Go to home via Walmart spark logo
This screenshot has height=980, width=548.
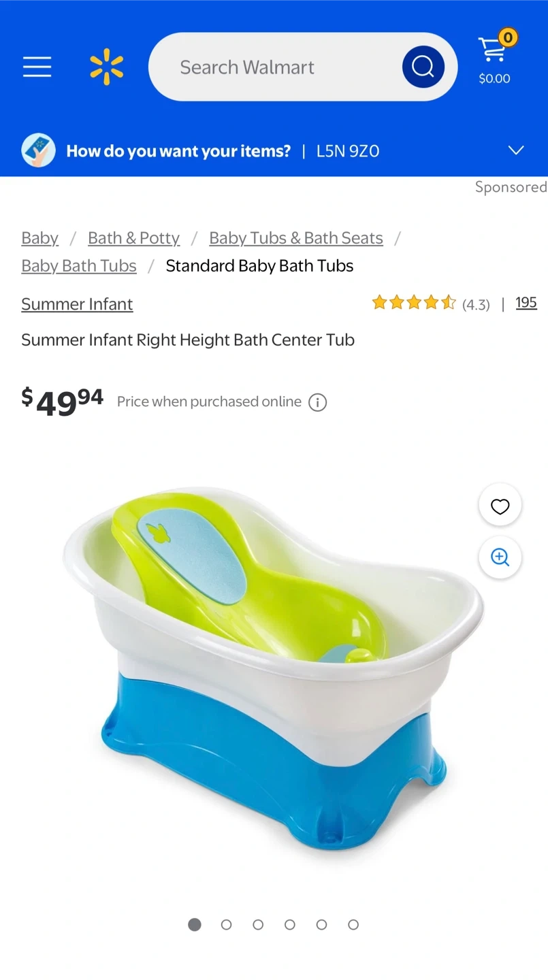pos(107,67)
